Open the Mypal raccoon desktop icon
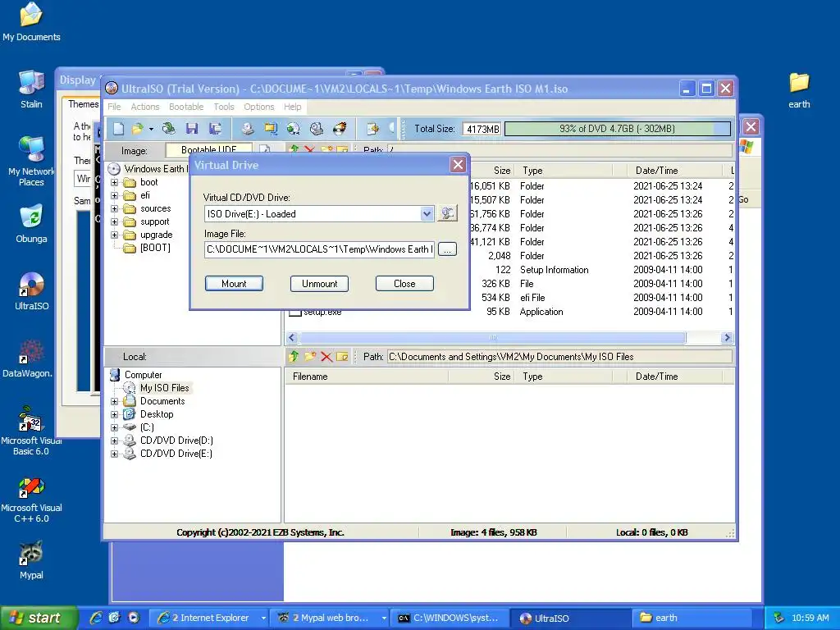Viewport: 840px width, 630px height. (x=31, y=561)
